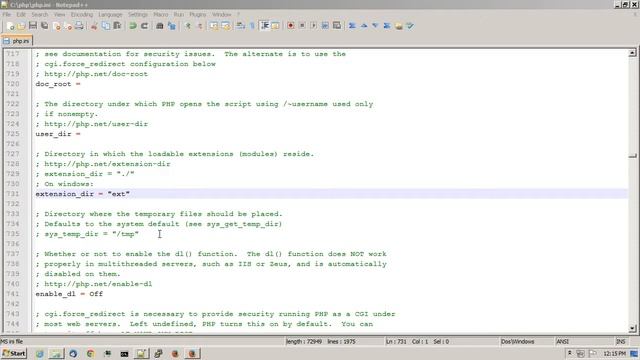Click the Cut toolbar icon

point(94,26)
